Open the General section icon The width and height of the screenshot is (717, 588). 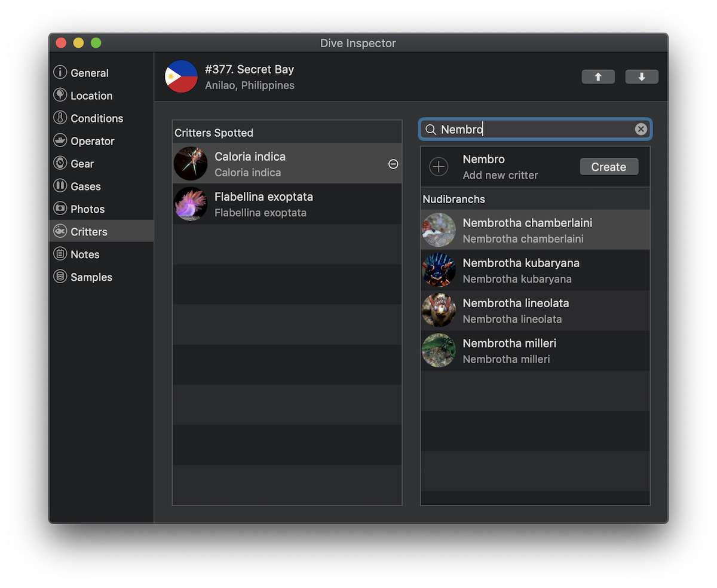[x=60, y=73]
